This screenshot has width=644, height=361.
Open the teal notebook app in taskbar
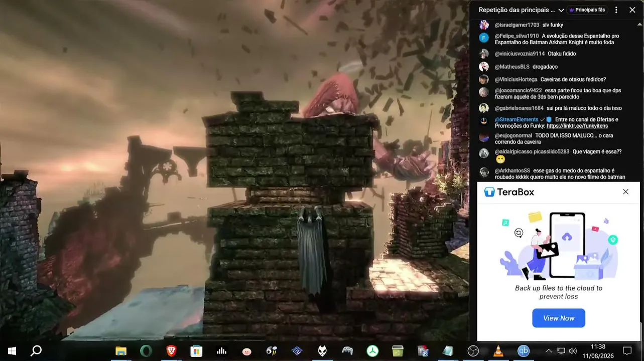(x=448, y=351)
